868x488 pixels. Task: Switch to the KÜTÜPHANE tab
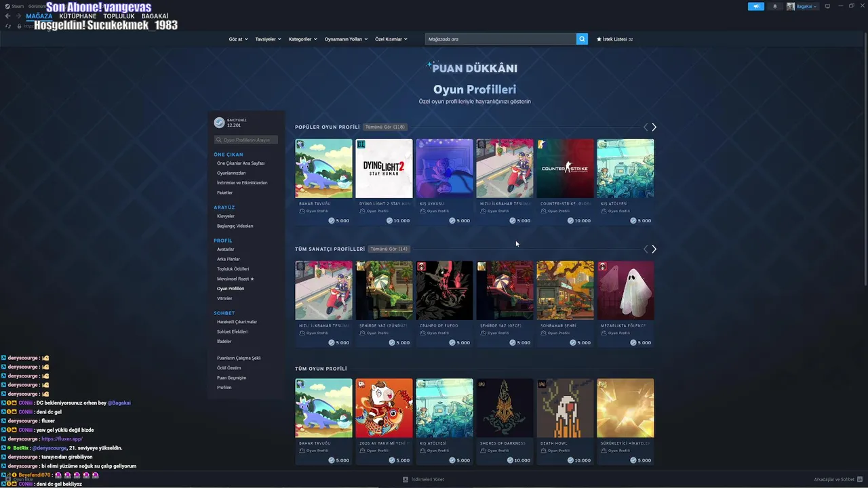pyautogui.click(x=78, y=16)
